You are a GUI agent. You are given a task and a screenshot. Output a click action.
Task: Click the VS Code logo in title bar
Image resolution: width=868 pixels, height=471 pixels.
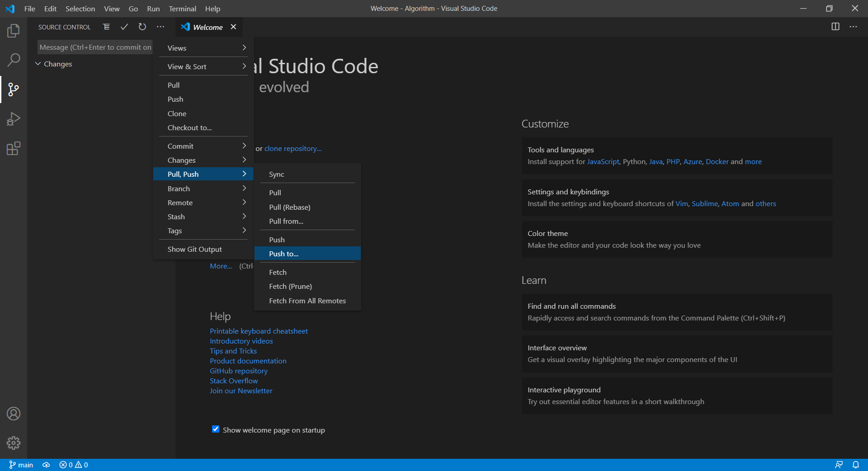pos(10,9)
